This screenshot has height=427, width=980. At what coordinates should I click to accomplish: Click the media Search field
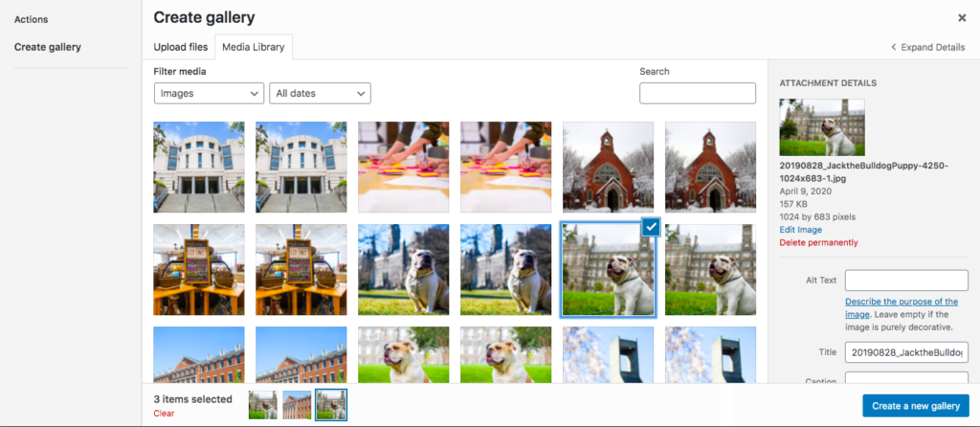(x=698, y=93)
